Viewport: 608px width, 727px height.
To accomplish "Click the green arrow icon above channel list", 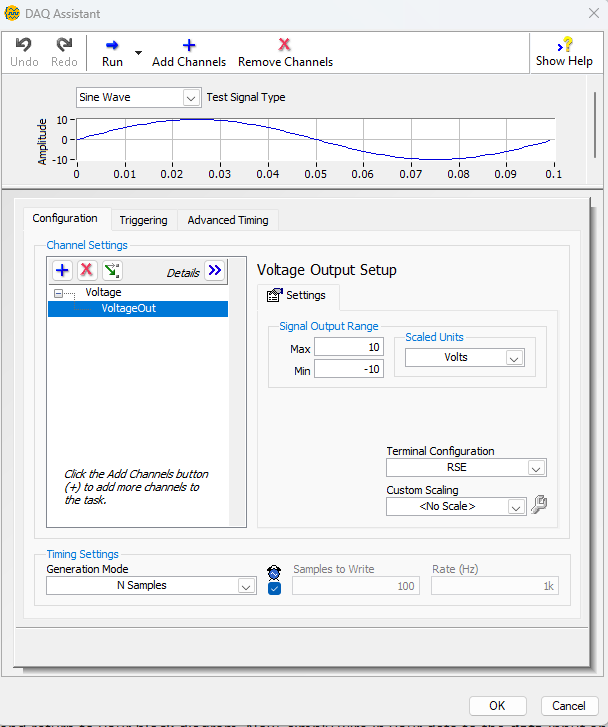I will point(112,271).
